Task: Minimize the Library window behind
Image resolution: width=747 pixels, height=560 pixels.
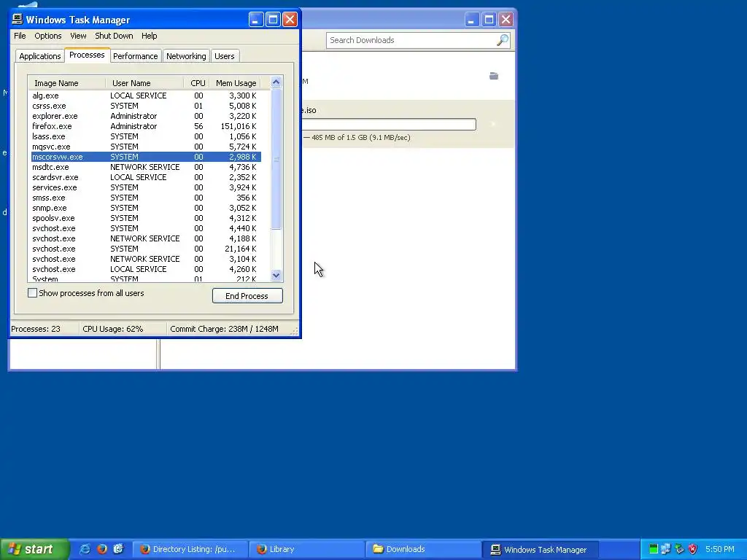Action: coord(472,20)
